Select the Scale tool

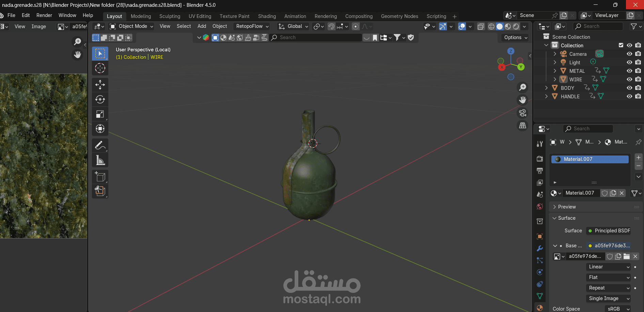(x=100, y=114)
